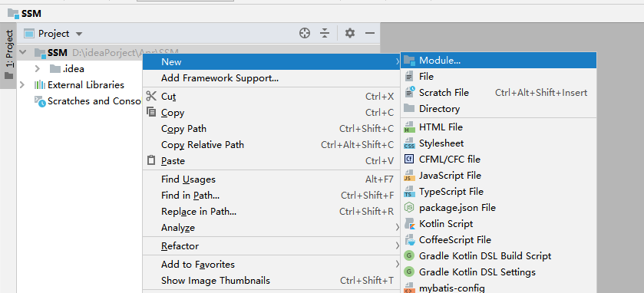Click the Scratch File icon
Image resolution: width=644 pixels, height=293 pixels.
pos(409,92)
